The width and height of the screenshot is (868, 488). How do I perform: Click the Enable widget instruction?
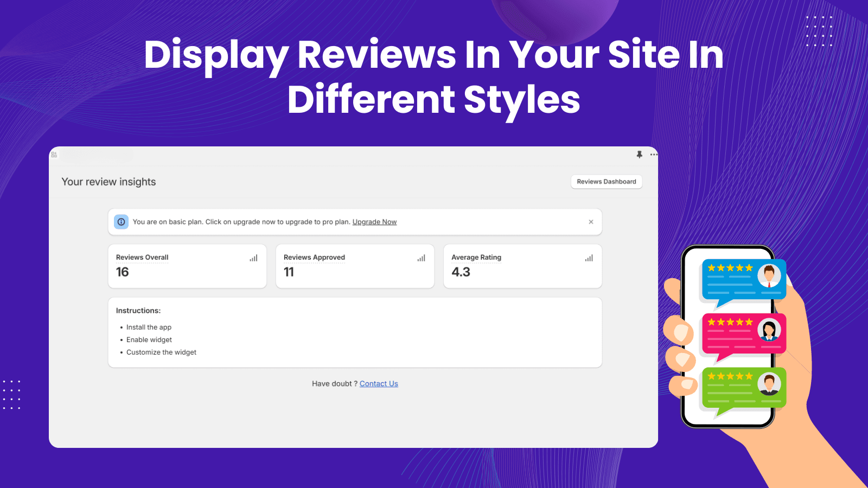click(x=149, y=339)
